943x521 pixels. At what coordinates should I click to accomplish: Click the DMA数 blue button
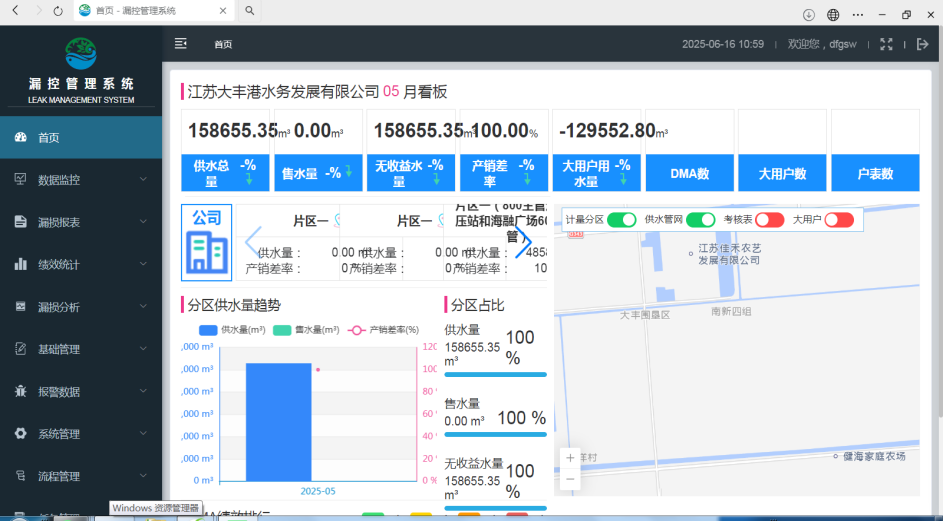tap(689, 173)
